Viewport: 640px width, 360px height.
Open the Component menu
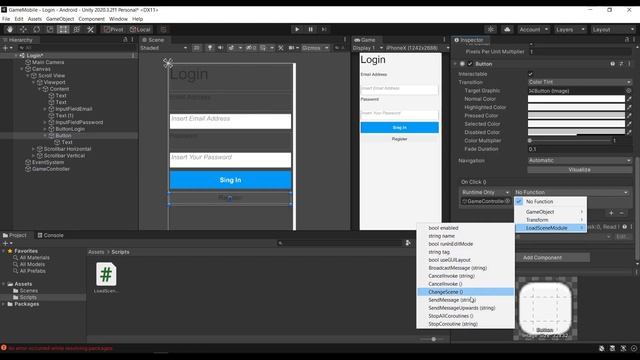(91, 19)
